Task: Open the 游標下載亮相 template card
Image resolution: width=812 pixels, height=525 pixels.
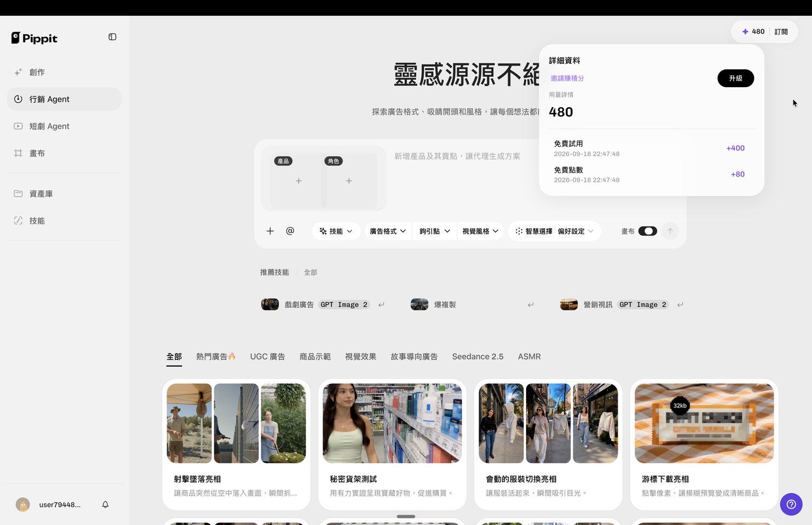Action: tap(704, 444)
